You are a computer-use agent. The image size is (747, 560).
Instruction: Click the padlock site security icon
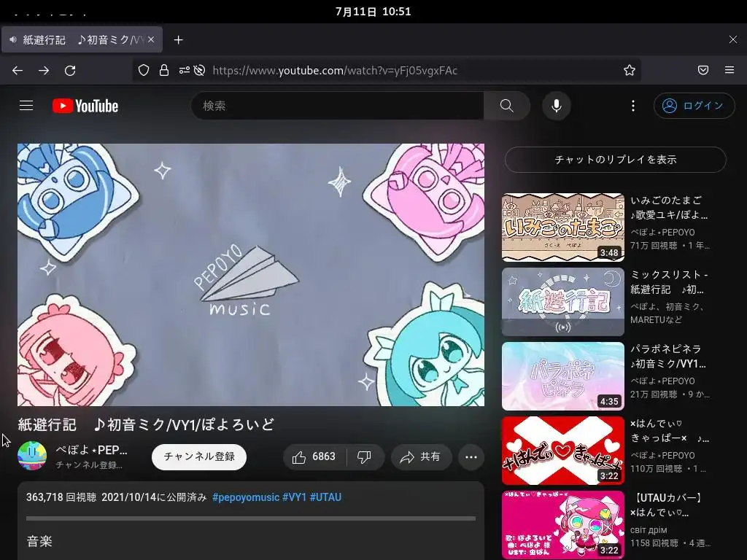tap(164, 71)
